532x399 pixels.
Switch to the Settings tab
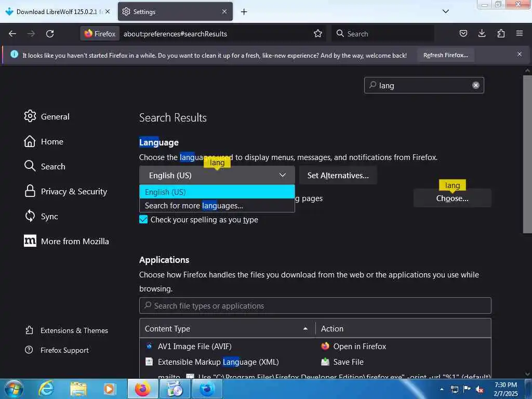(x=175, y=11)
